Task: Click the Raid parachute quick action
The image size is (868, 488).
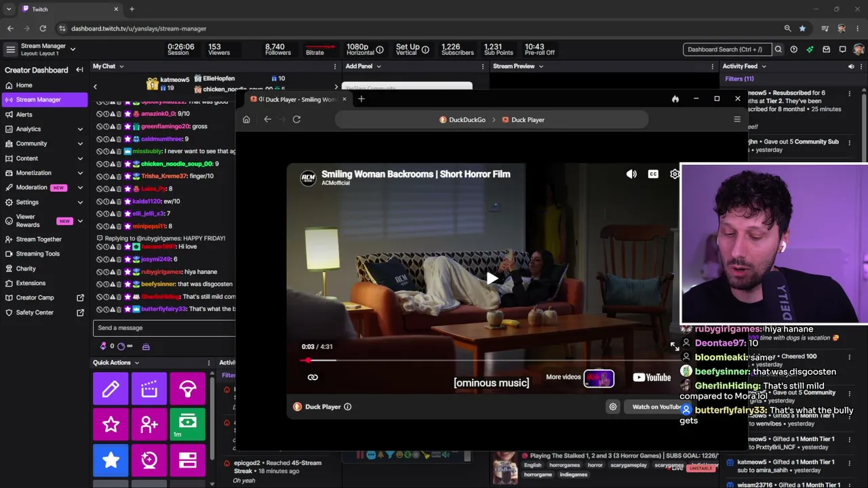Action: 188,389
